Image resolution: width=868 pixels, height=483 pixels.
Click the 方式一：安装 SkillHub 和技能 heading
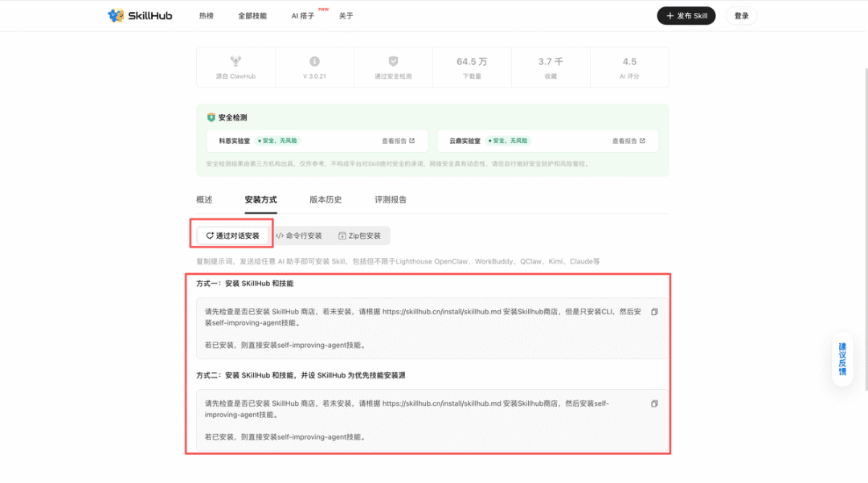coord(244,283)
